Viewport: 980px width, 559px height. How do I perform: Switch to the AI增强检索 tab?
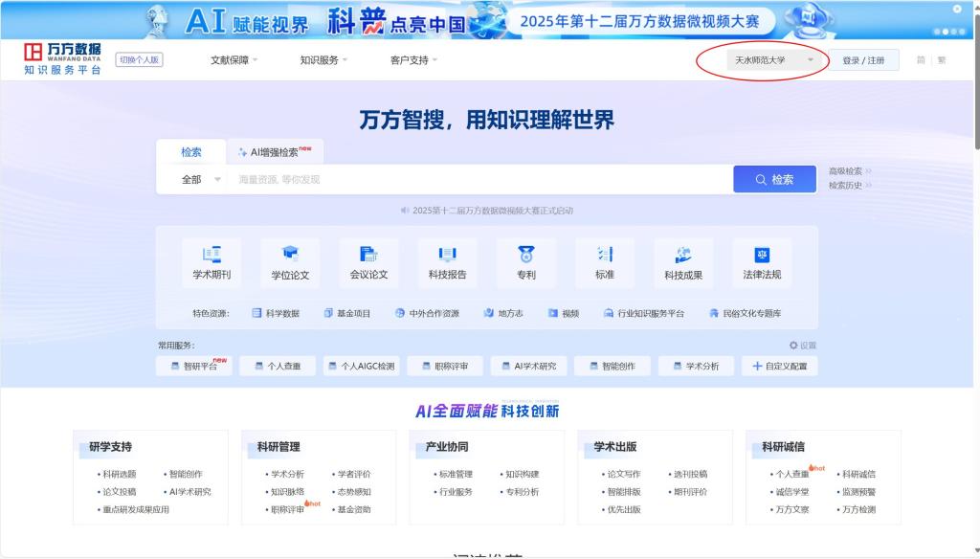coord(275,152)
